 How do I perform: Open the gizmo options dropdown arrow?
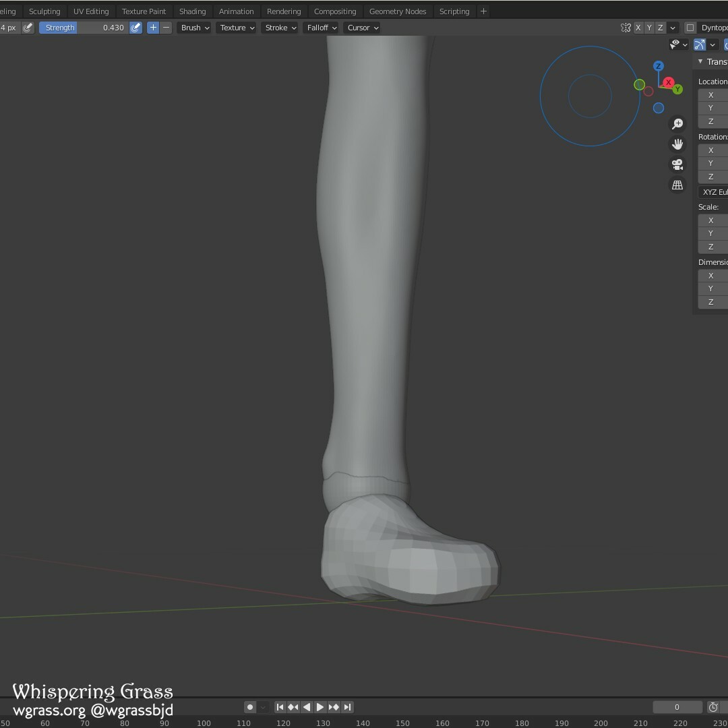click(x=712, y=44)
